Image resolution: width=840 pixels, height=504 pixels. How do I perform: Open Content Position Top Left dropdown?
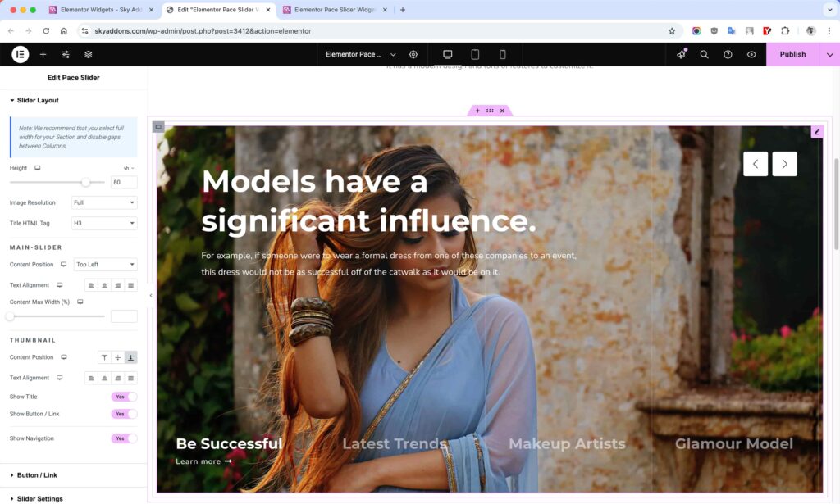point(105,265)
